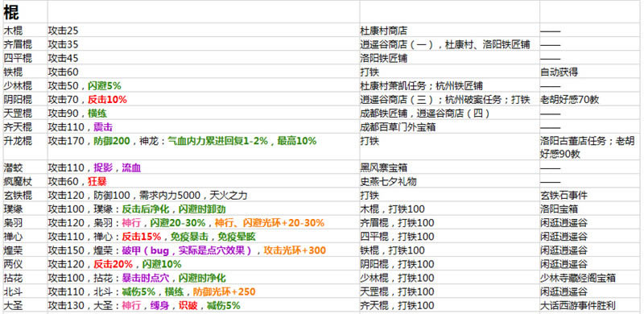
Task: Click the 反击15% 免疫暴击 cell
Action: (x=204, y=237)
